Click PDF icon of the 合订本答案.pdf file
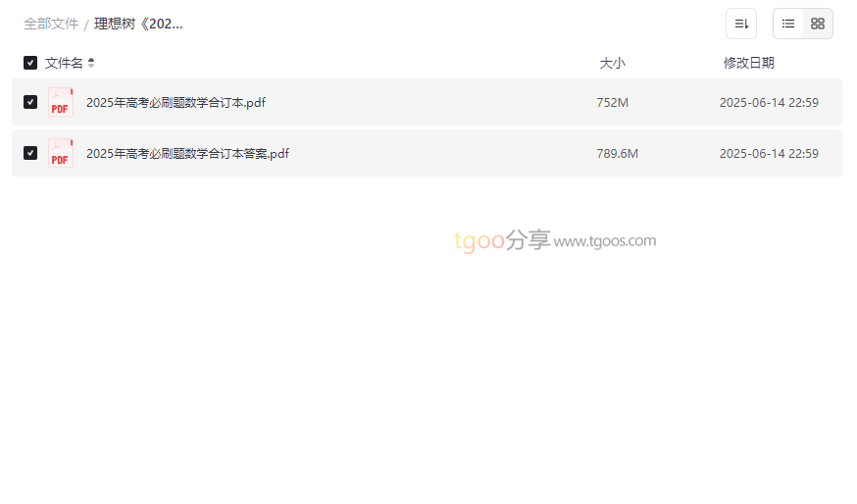 point(60,153)
